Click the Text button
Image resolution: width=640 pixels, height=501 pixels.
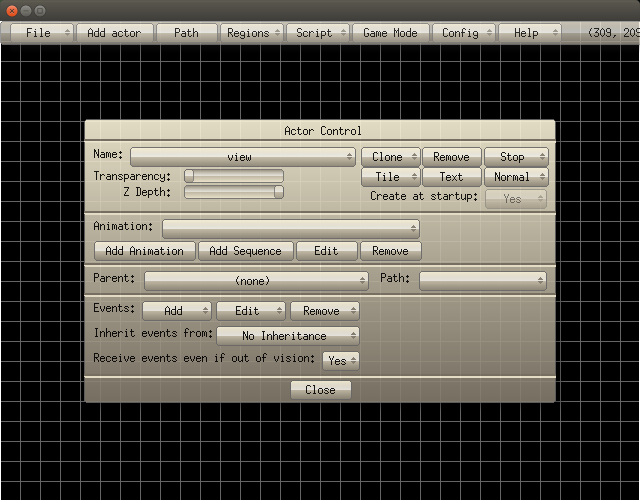pyautogui.click(x=451, y=177)
